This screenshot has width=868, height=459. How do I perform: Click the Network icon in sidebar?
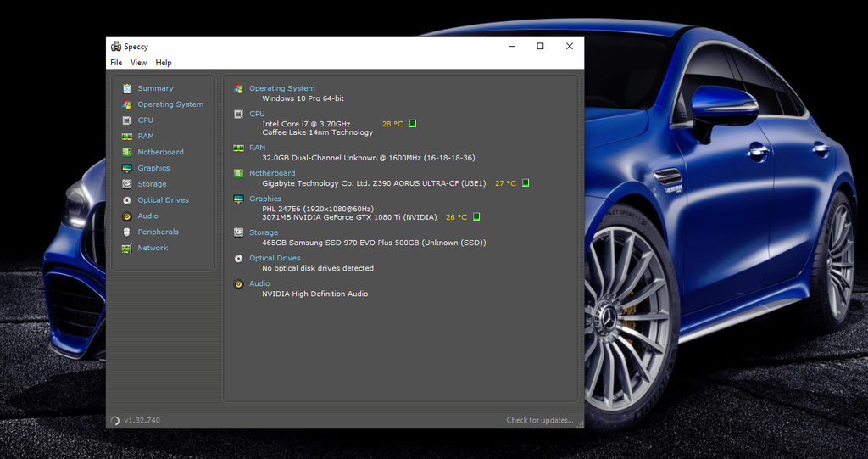127,249
